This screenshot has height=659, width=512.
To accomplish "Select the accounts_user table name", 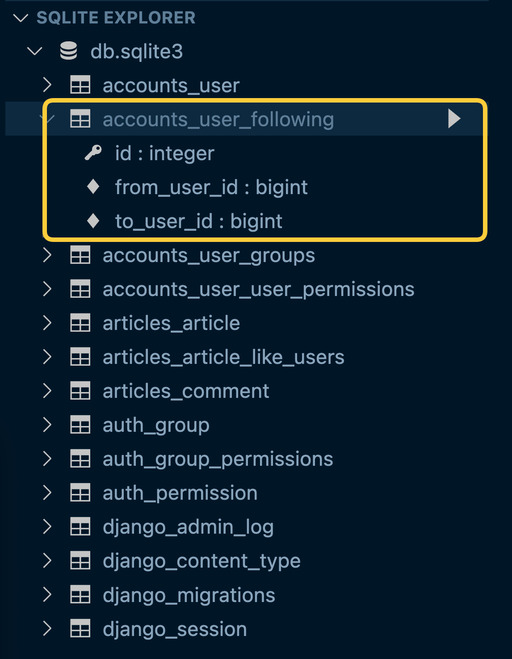I will point(171,86).
